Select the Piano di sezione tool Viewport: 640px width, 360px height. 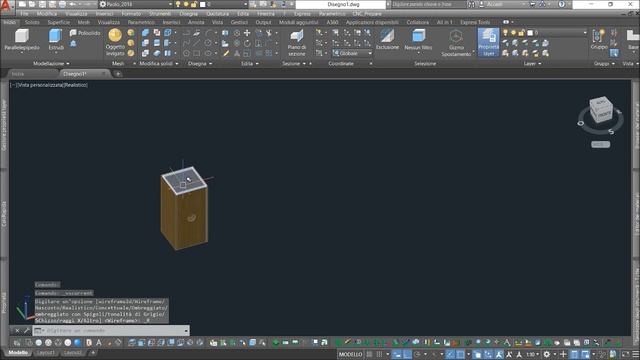coord(297,42)
